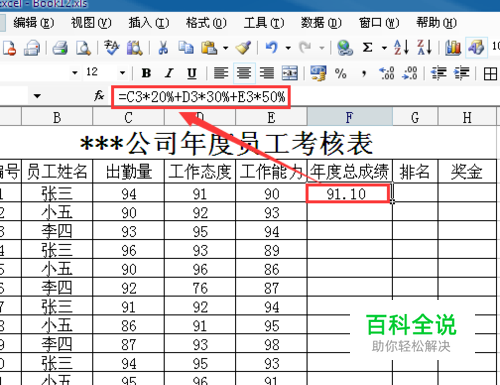This screenshot has height=385, width=500.
Task: Click the Borders icon
Action: [x=490, y=73]
